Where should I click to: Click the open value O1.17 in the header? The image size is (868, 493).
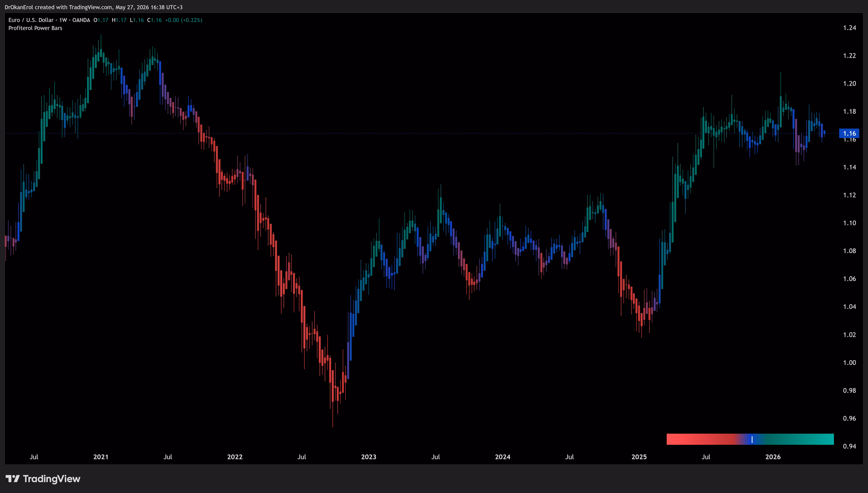pyautogui.click(x=101, y=20)
